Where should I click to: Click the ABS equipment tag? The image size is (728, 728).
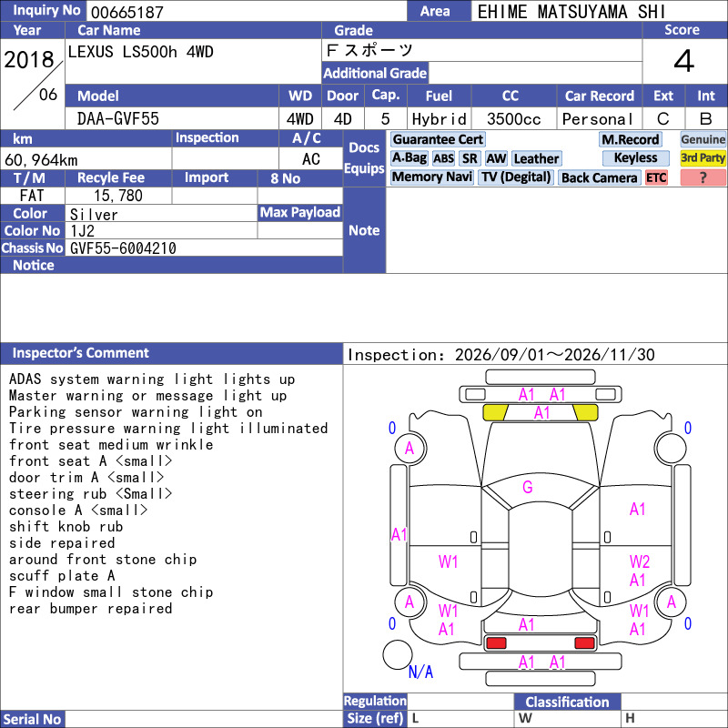[x=443, y=158]
